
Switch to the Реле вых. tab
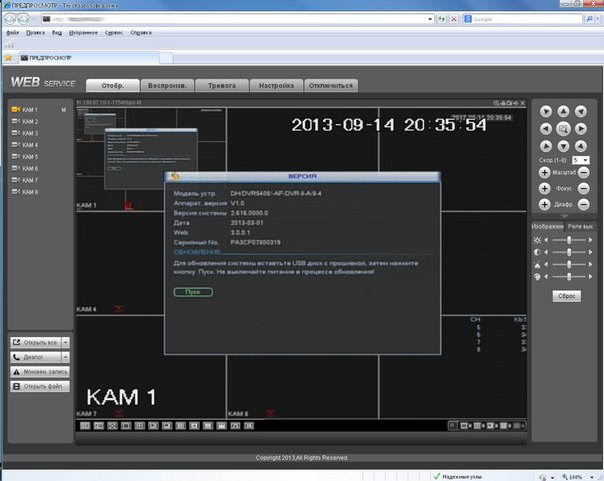(581, 227)
